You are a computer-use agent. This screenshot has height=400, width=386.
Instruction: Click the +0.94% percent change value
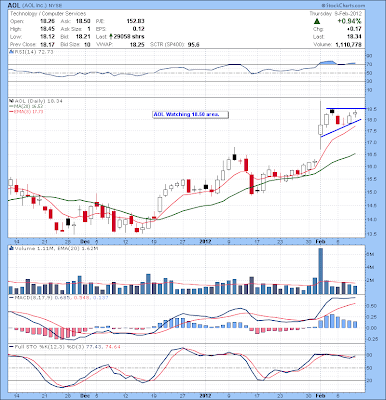[x=349, y=21]
